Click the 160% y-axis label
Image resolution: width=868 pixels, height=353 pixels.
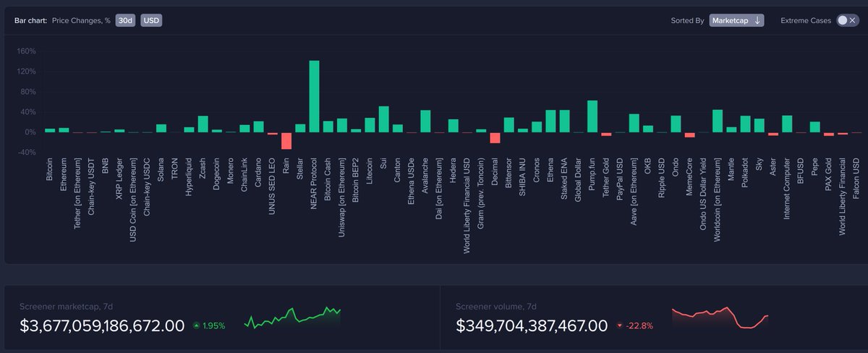click(x=25, y=51)
